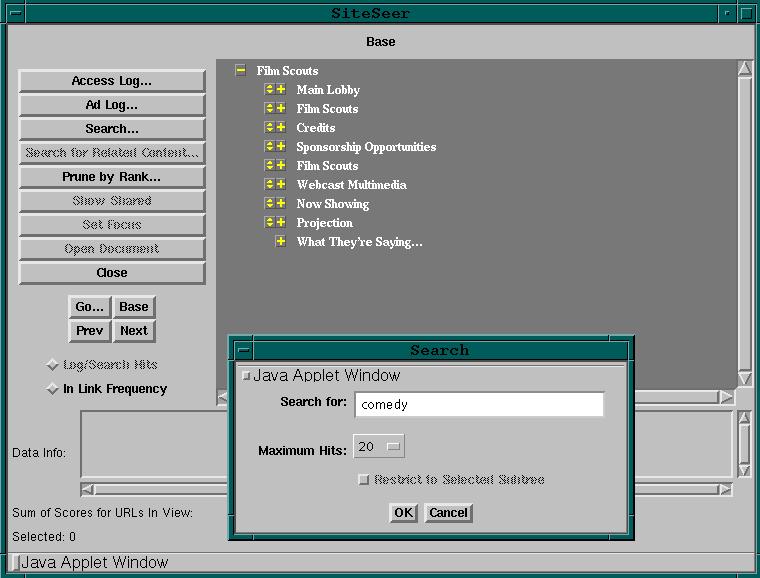Click the tree view scroll-right arrow
This screenshot has height=578, width=760.
(x=726, y=397)
